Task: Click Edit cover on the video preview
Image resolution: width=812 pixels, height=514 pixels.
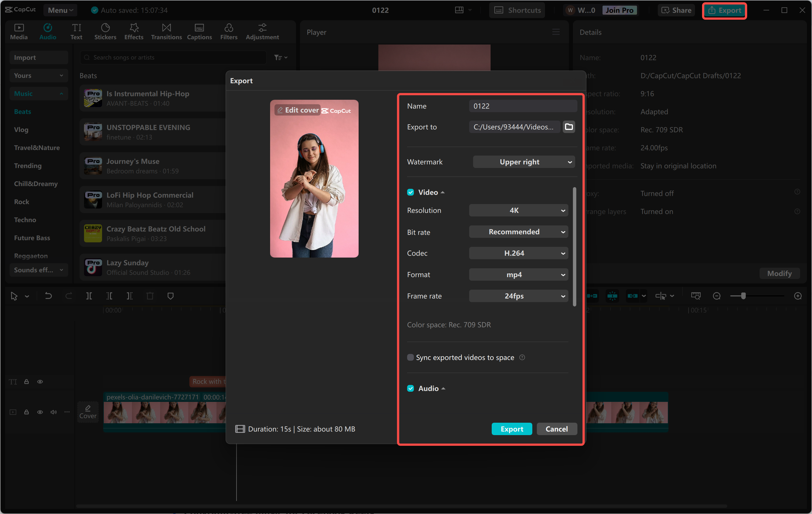Action: (x=297, y=110)
